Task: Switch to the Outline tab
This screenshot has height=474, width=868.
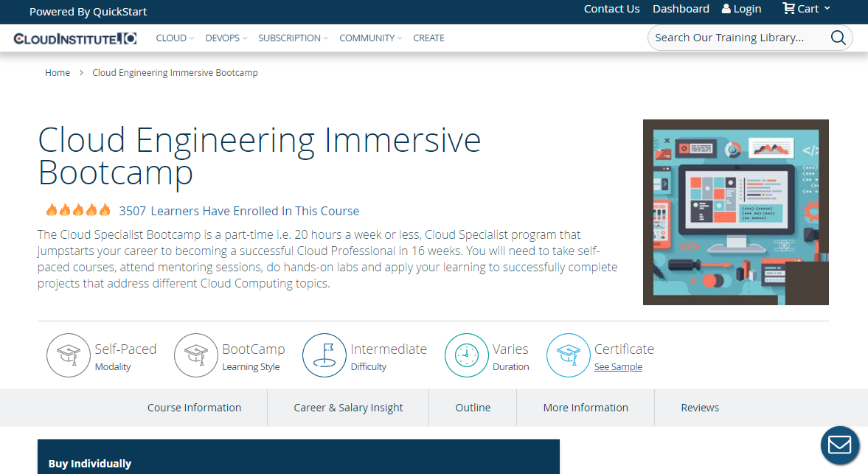Action: [x=473, y=408]
